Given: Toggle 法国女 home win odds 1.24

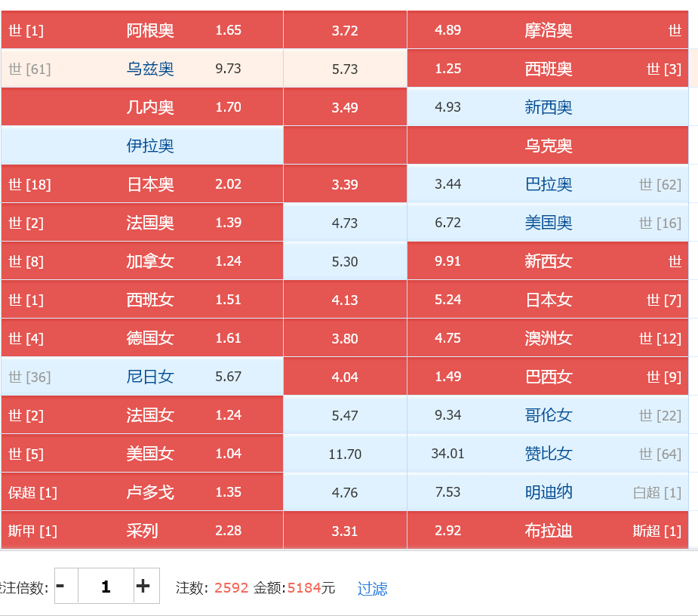Looking at the screenshot, I should click(142, 415).
